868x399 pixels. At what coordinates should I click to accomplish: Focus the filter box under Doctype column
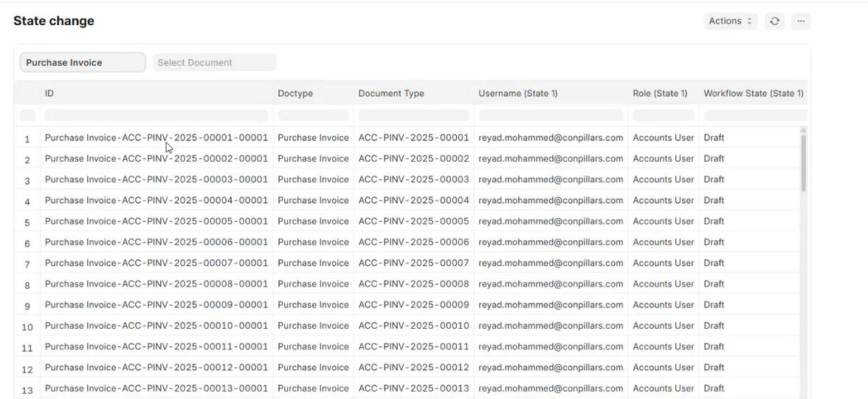click(313, 115)
